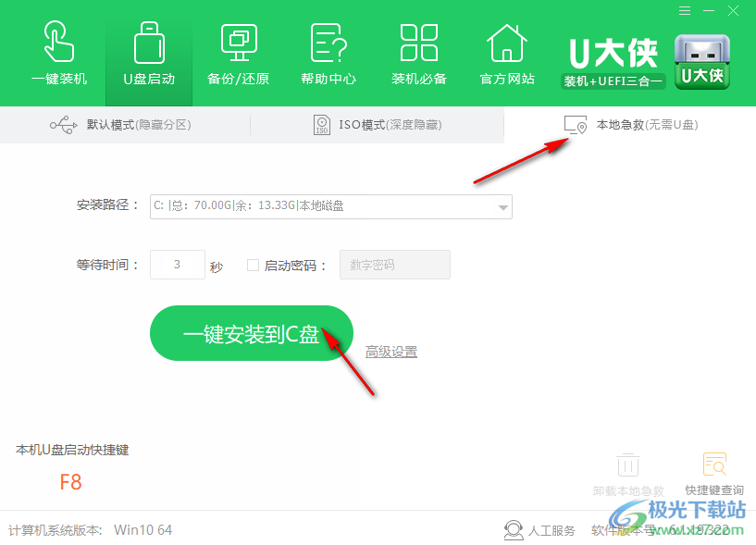Minimize the U大侠 window
This screenshot has height=545, width=756.
coord(709,10)
